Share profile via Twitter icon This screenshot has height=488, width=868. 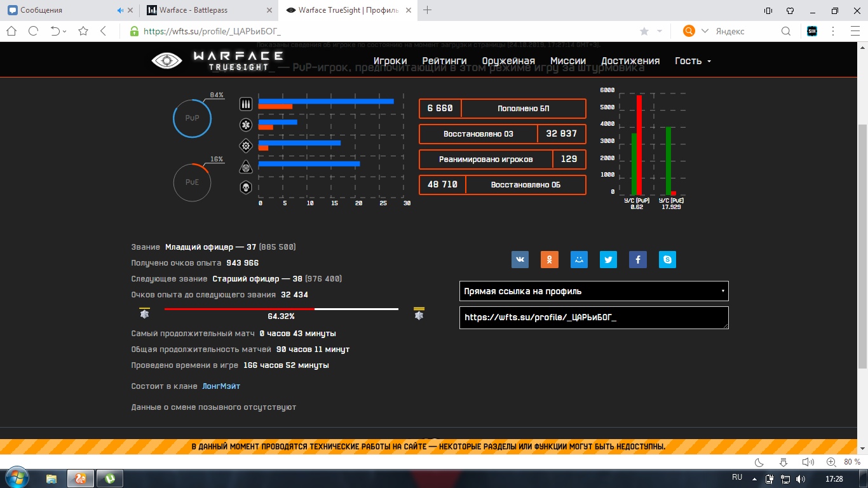[609, 259]
